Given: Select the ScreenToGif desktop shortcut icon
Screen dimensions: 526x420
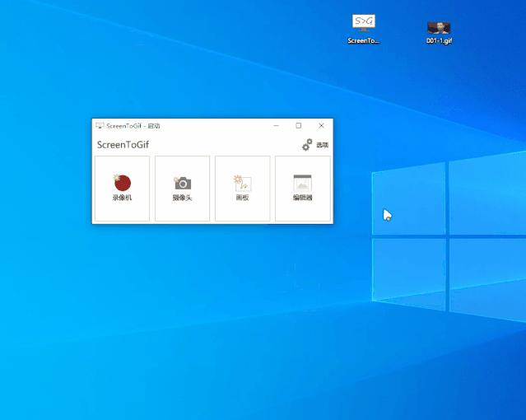Looking at the screenshot, I should click(x=364, y=23).
